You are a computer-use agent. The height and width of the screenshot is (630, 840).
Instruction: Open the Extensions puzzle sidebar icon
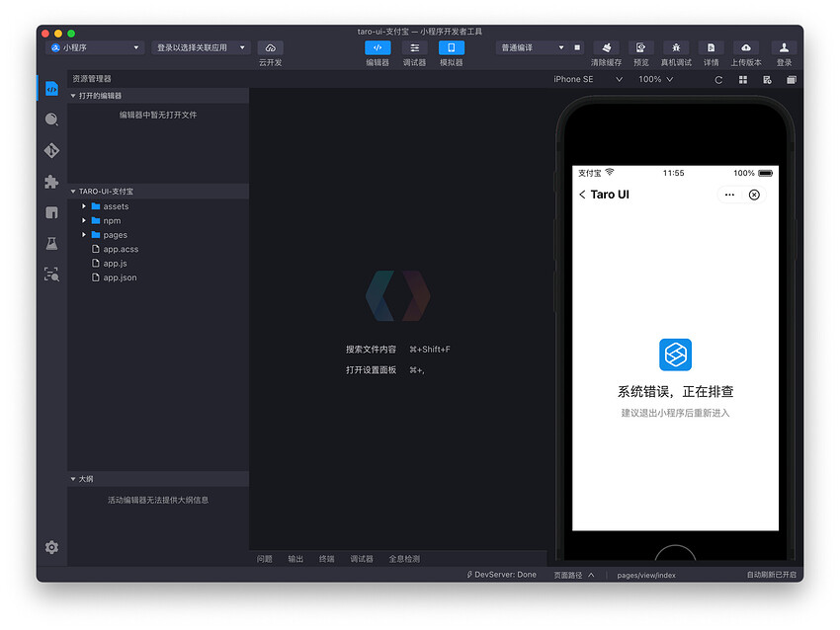52,182
